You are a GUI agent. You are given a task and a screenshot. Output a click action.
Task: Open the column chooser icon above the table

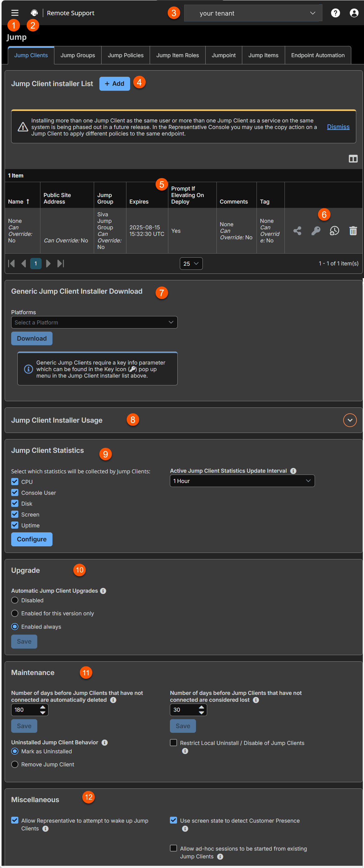coord(353,158)
